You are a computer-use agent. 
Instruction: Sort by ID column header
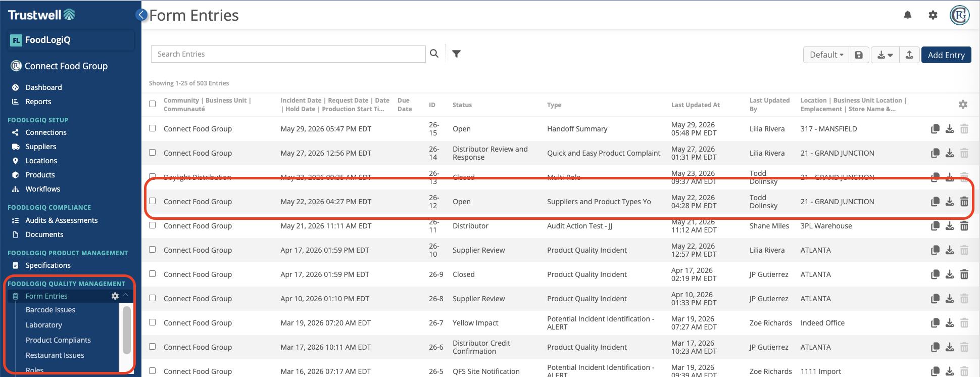pos(432,105)
